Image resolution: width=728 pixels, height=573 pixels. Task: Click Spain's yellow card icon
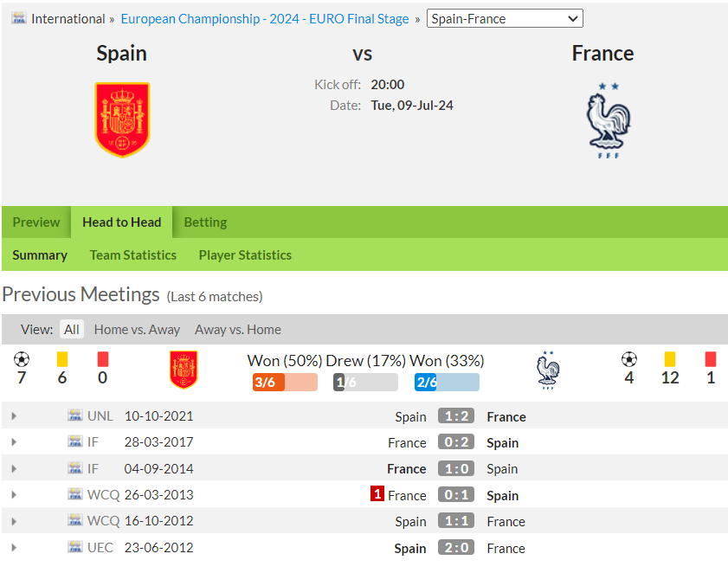point(62,359)
